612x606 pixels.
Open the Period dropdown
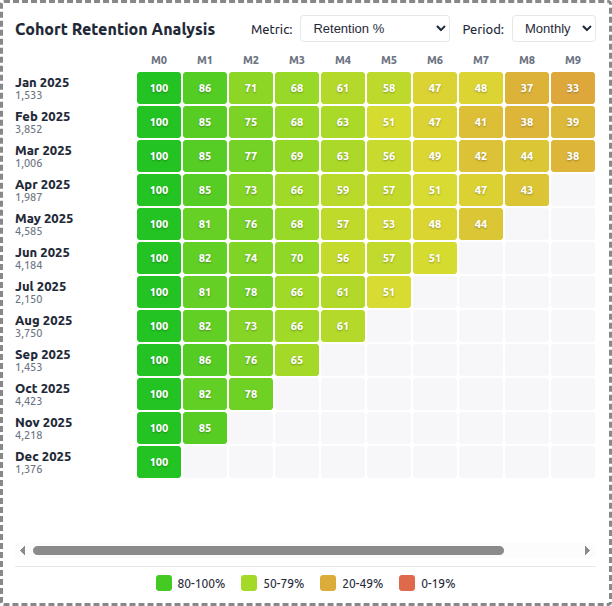pos(553,29)
